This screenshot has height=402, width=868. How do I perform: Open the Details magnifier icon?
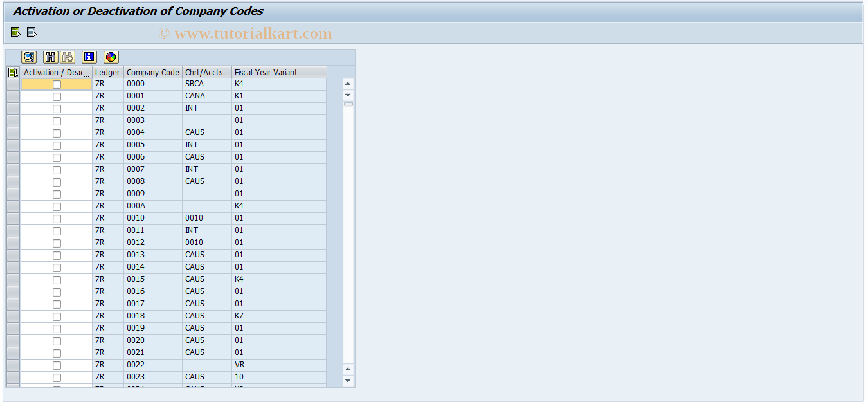29,57
